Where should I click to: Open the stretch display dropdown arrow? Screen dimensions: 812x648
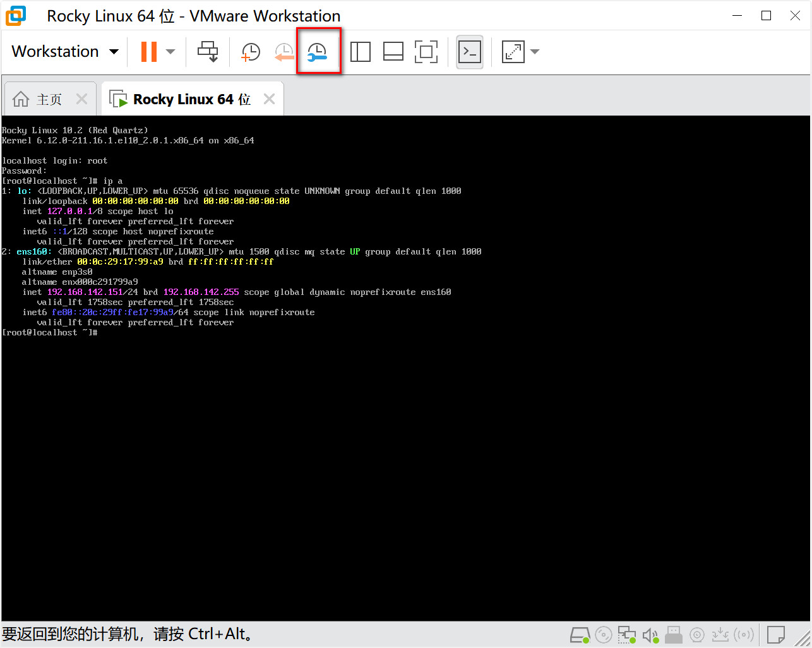click(x=535, y=52)
